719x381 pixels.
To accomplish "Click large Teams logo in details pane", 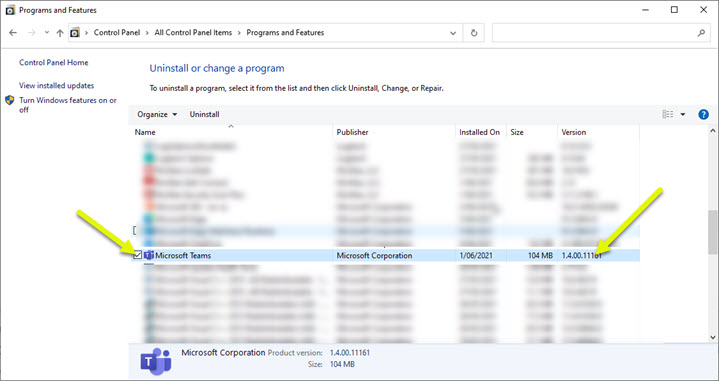I will [155, 361].
